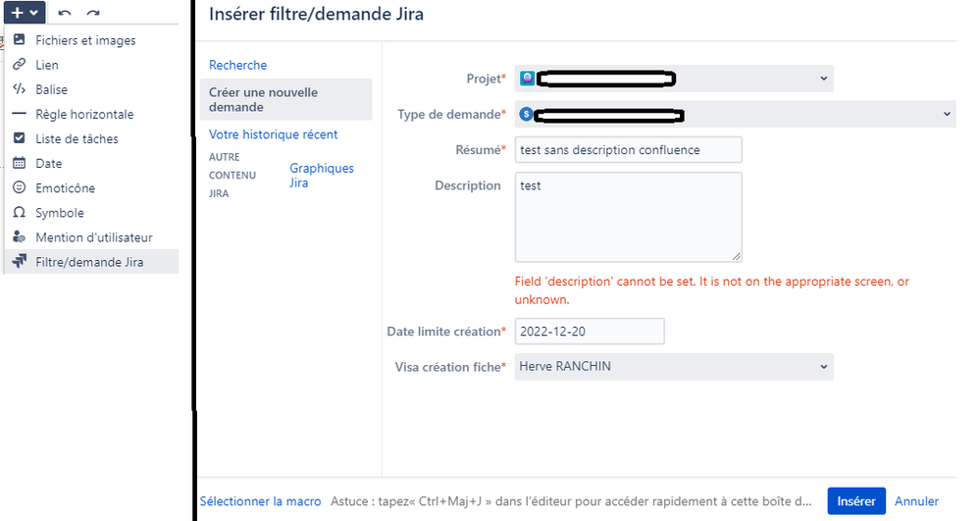Click into the Résumé input field

628,150
